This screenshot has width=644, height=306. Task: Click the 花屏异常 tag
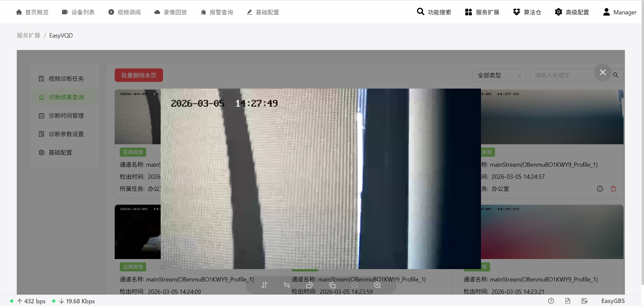click(133, 152)
